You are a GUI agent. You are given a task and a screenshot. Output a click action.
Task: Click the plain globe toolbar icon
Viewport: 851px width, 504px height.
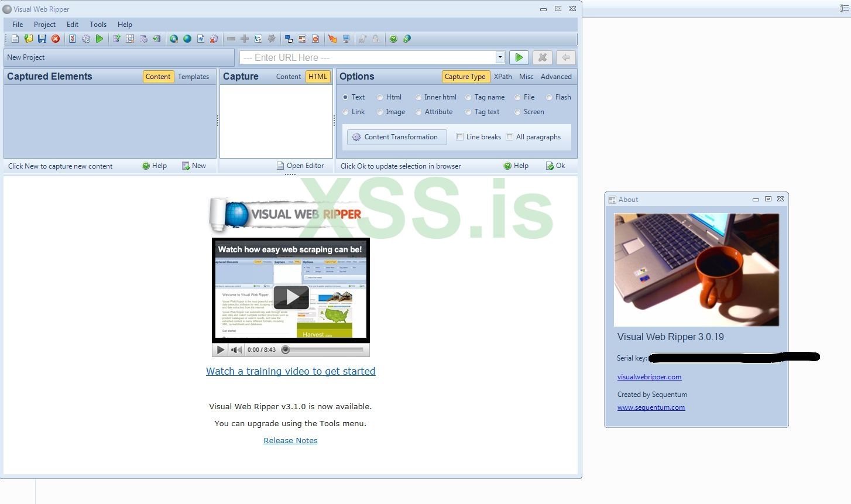(x=187, y=39)
